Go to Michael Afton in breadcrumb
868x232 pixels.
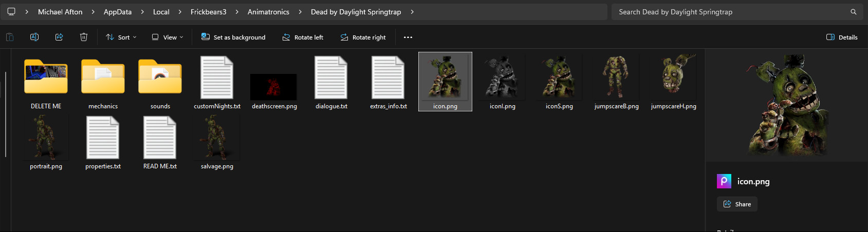(60, 12)
